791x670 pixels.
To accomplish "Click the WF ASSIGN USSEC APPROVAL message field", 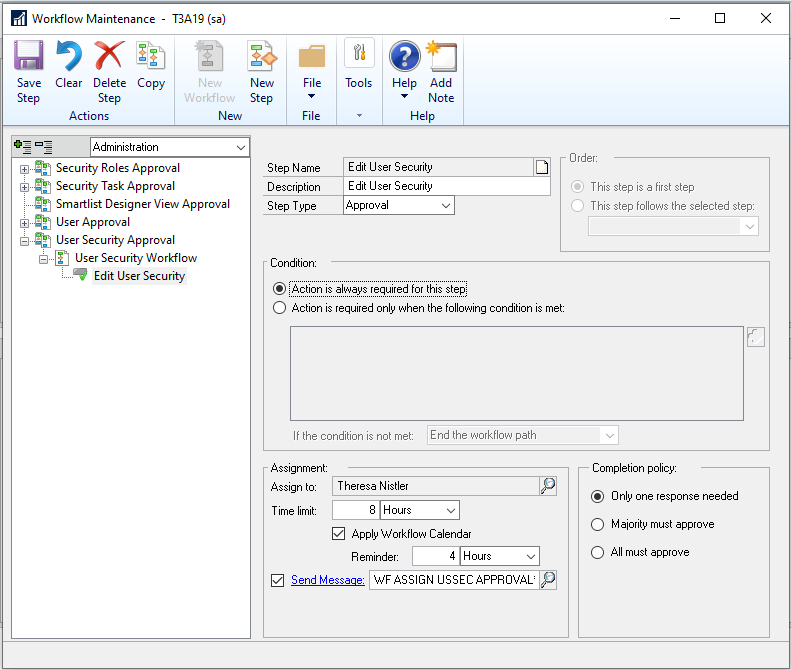I will [454, 580].
